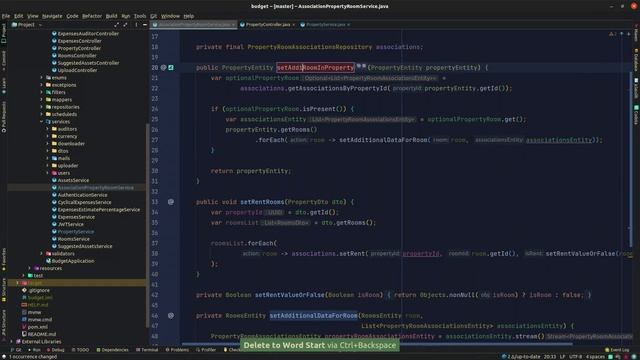Image resolution: width=640 pixels, height=360 pixels.
Task: Open the Favorites side tool window
Action: click(4, 260)
